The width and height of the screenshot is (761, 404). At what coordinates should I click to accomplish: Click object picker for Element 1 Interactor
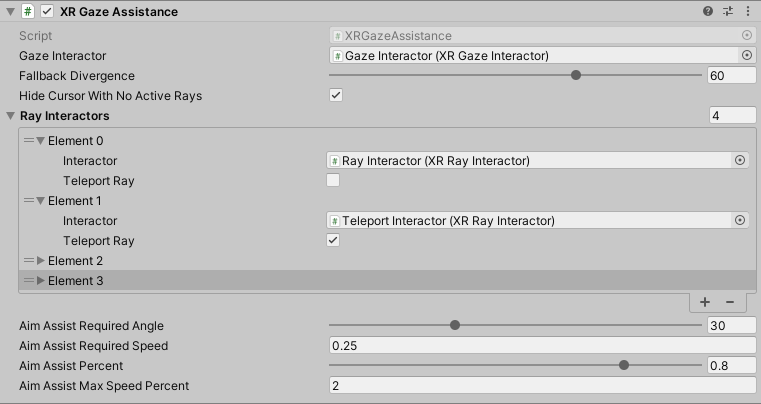click(x=740, y=221)
